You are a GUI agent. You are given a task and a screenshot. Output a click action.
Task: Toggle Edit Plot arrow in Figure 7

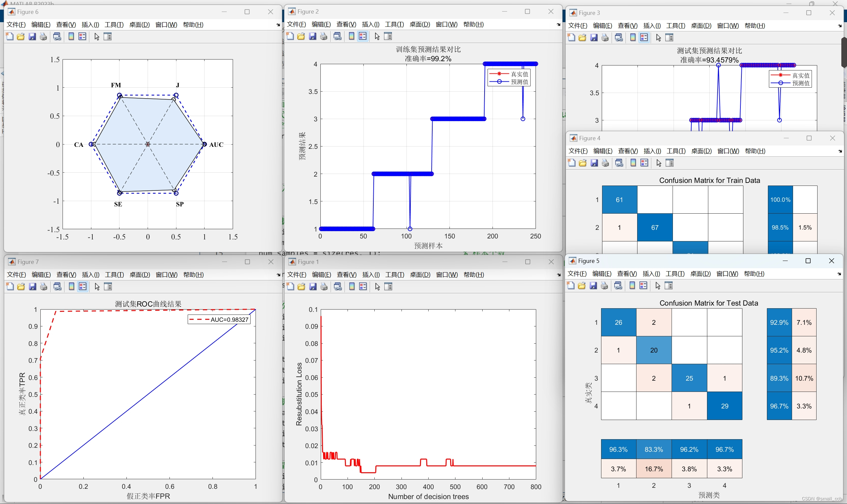coord(97,287)
